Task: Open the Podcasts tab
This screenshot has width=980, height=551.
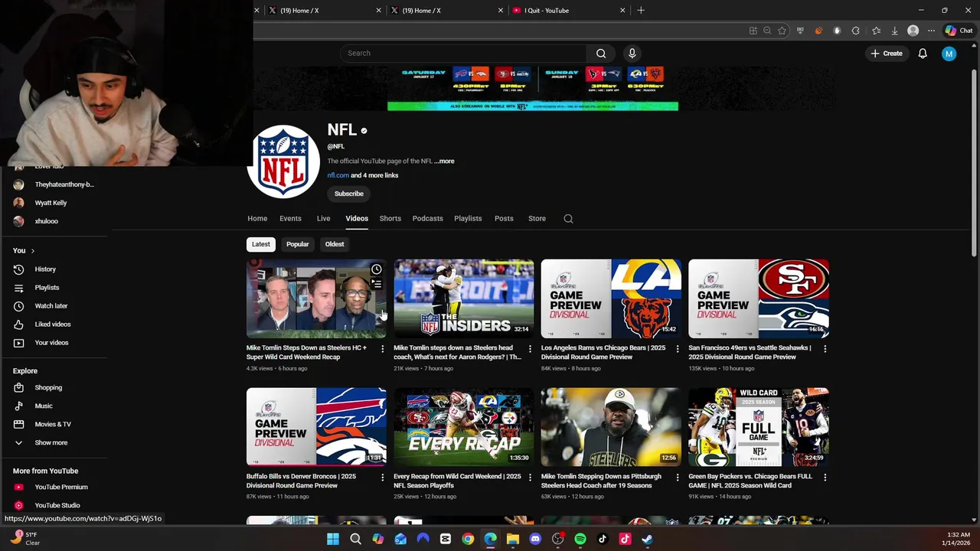Action: tap(428, 219)
